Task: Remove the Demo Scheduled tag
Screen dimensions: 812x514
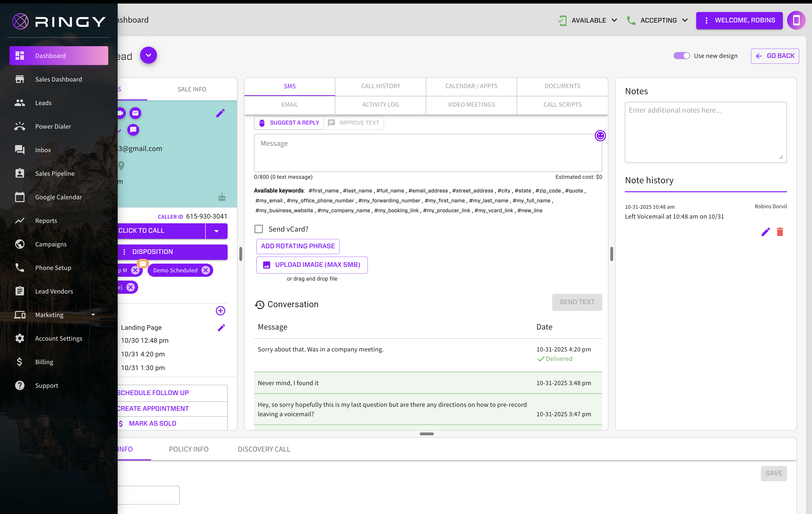Action: [x=205, y=270]
